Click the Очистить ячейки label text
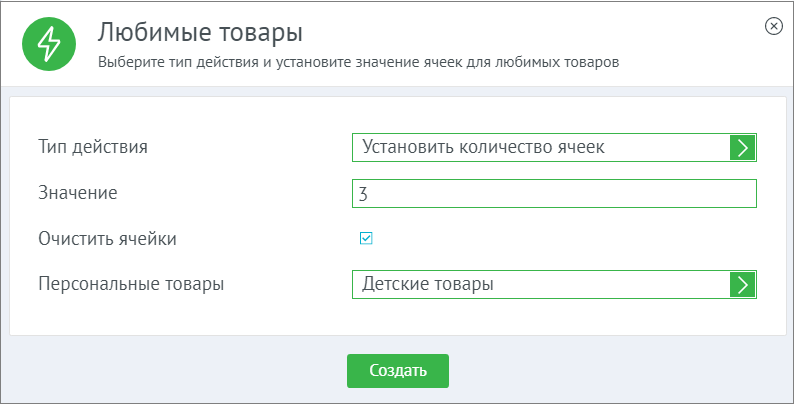Image resolution: width=794 pixels, height=404 pixels. [x=107, y=238]
